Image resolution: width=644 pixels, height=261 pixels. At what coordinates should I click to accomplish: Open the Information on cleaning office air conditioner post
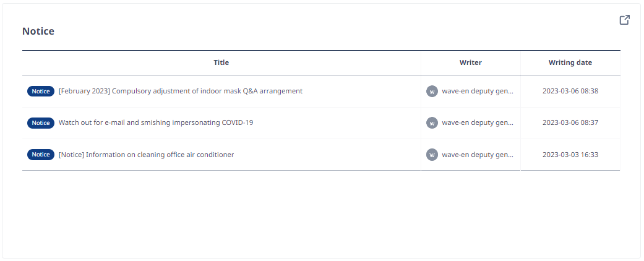pos(146,155)
